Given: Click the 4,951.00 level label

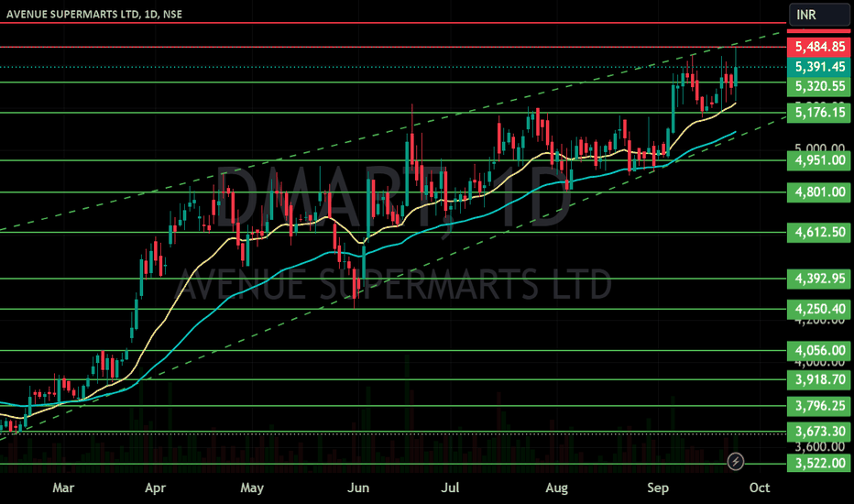Looking at the screenshot, I should [x=818, y=160].
